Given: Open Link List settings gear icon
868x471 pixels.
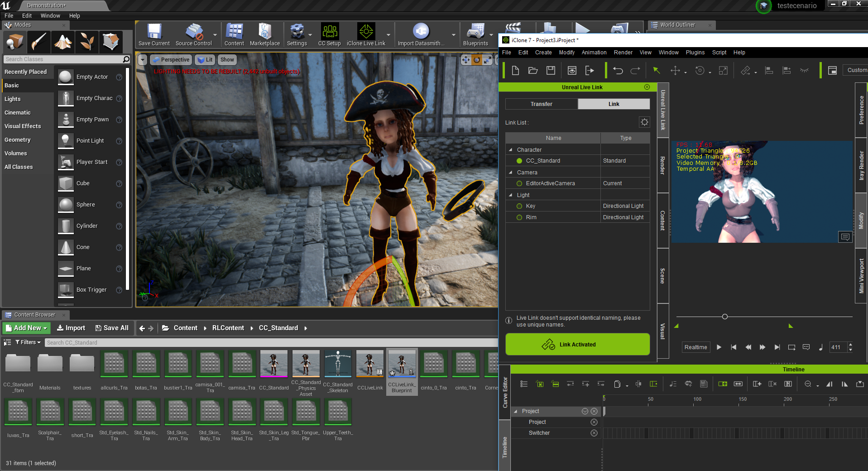Looking at the screenshot, I should [644, 122].
